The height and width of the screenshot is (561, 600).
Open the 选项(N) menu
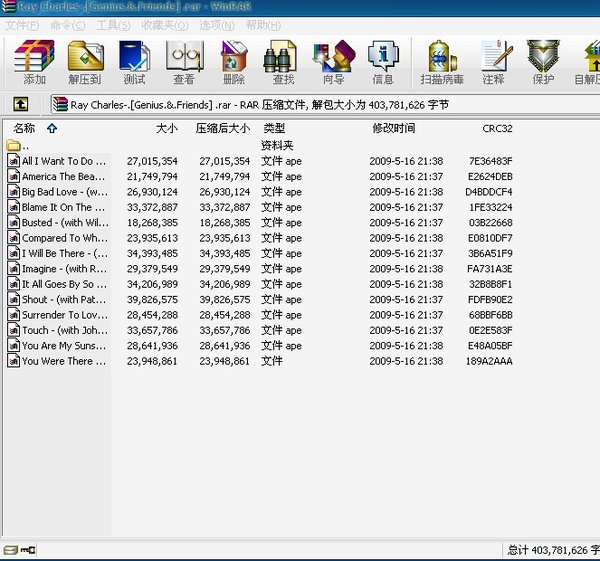point(217,26)
